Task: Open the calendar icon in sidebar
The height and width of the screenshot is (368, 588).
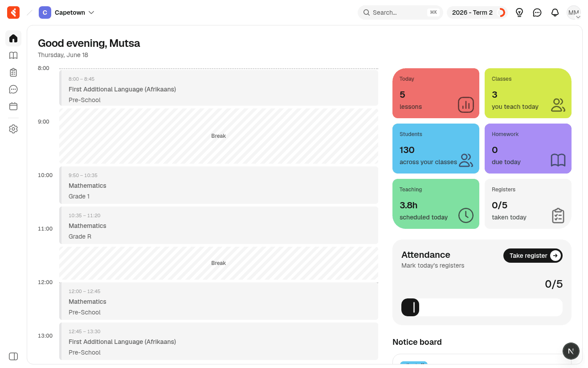Action: [x=13, y=106]
